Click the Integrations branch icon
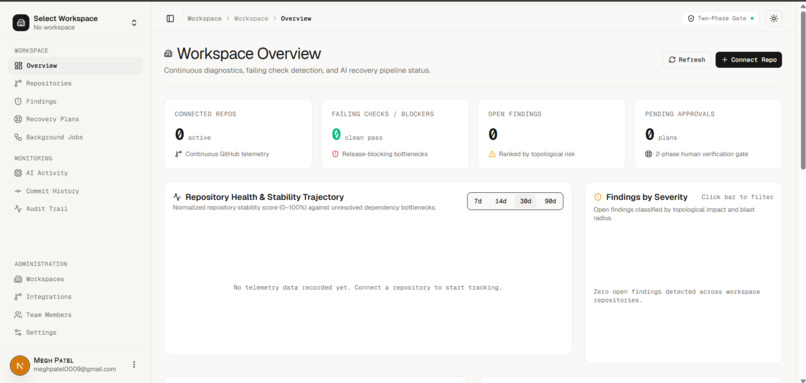 [18, 297]
